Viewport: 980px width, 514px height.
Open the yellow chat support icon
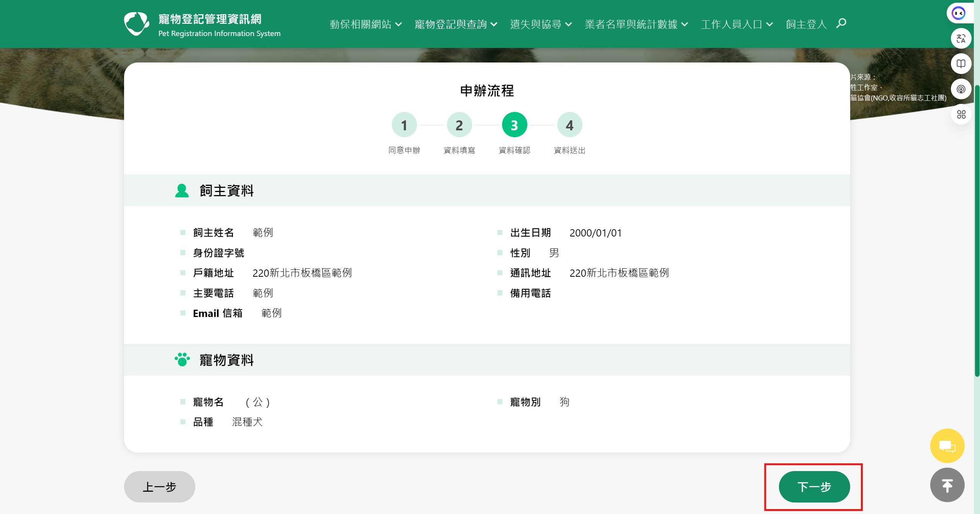tap(947, 445)
